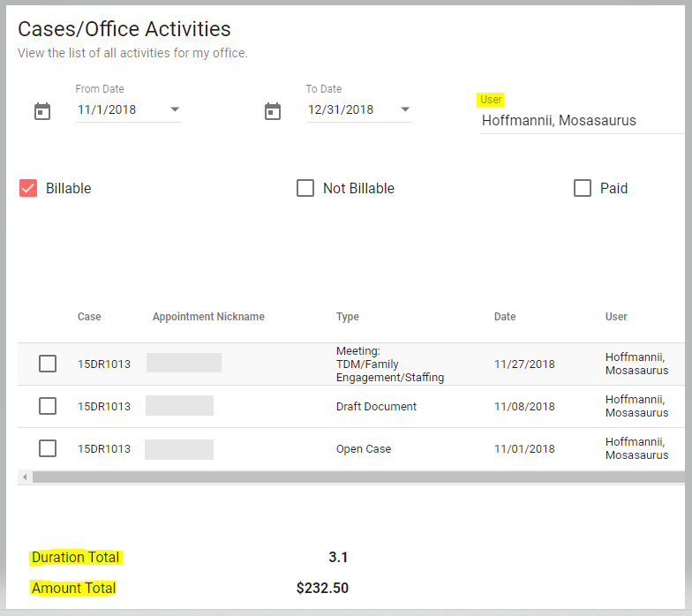Open the User field Hoffmannii, Mosasaurus

[583, 120]
